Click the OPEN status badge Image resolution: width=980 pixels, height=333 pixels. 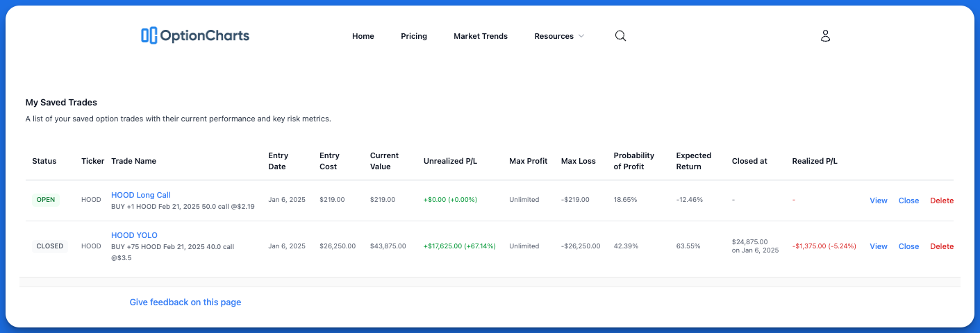[46, 200]
